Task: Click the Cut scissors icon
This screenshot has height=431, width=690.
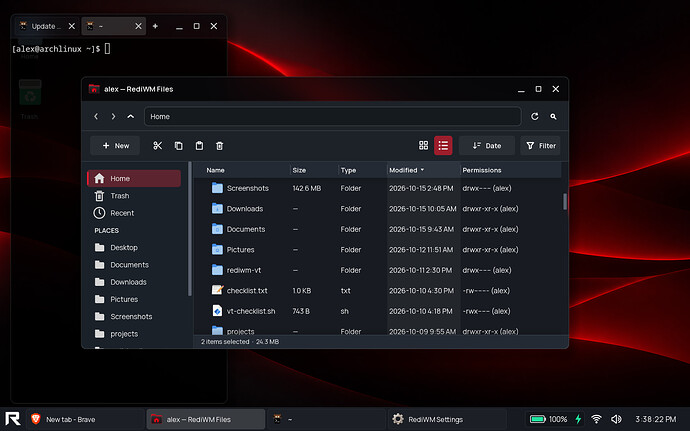Action: (158, 146)
